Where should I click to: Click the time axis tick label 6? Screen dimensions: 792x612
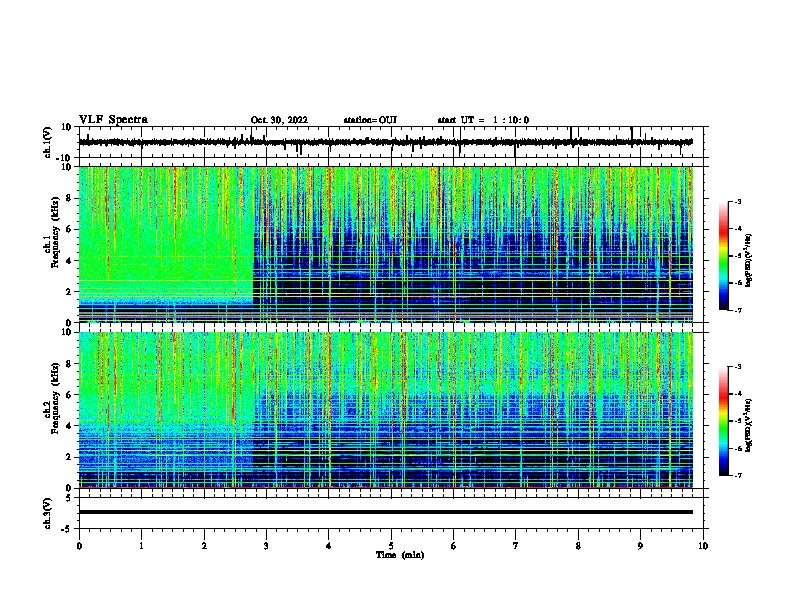(x=454, y=546)
